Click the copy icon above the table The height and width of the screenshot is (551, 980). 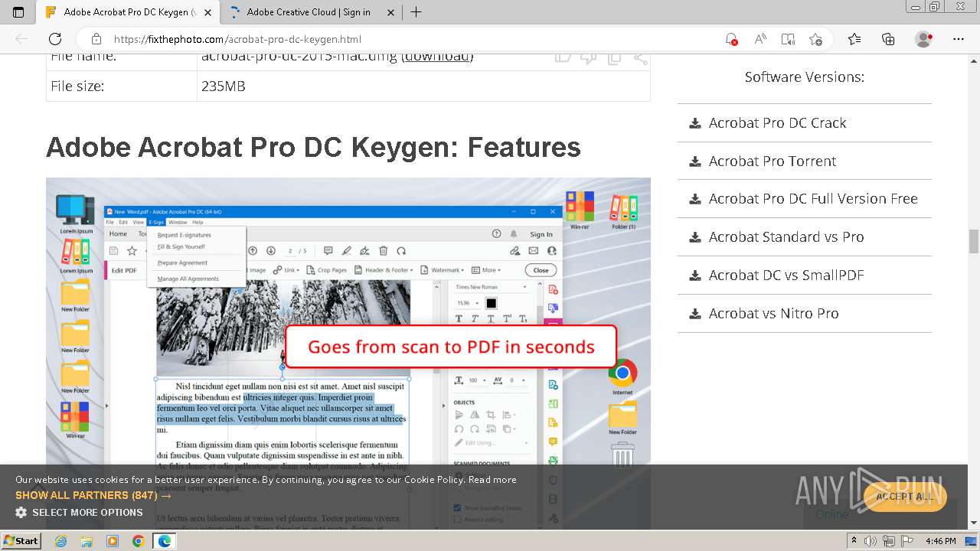pyautogui.click(x=614, y=57)
